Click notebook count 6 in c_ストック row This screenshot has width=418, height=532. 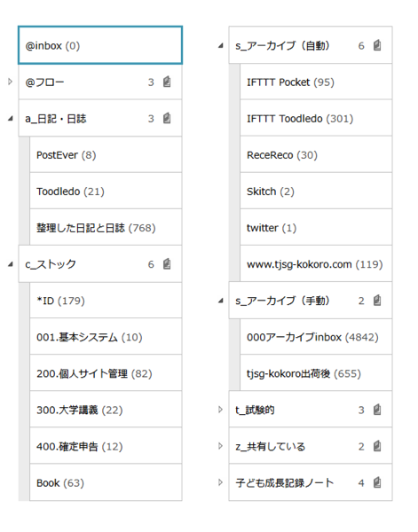point(151,264)
